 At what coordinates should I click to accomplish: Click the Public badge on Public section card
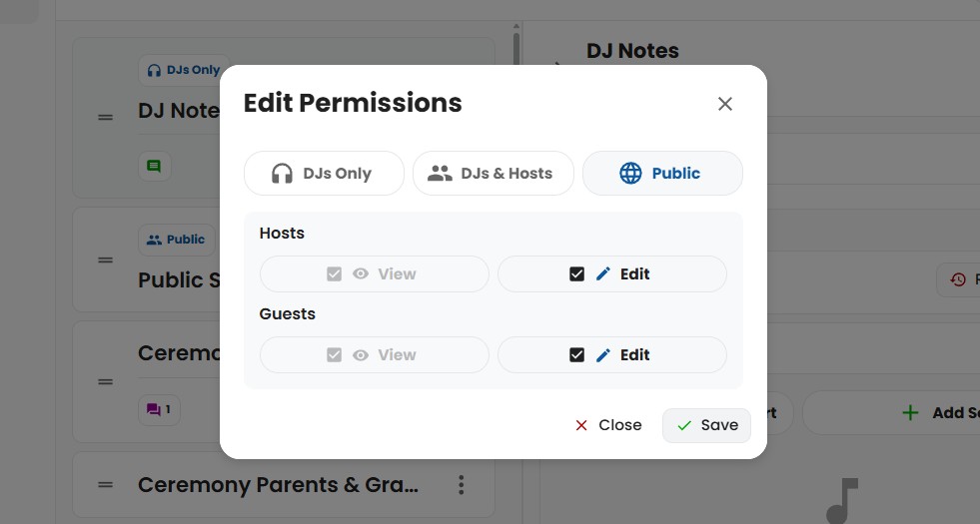tap(176, 240)
